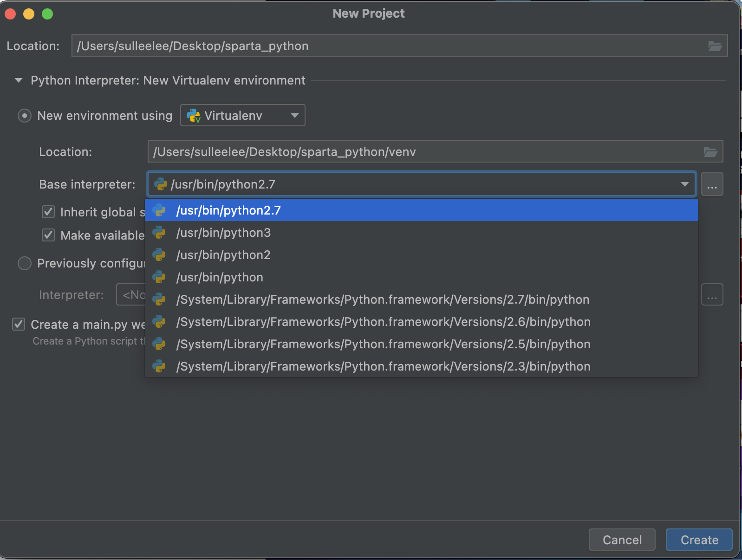The image size is (742, 560).
Task: Select the Previously configured interpreter radio button
Action: (25, 263)
